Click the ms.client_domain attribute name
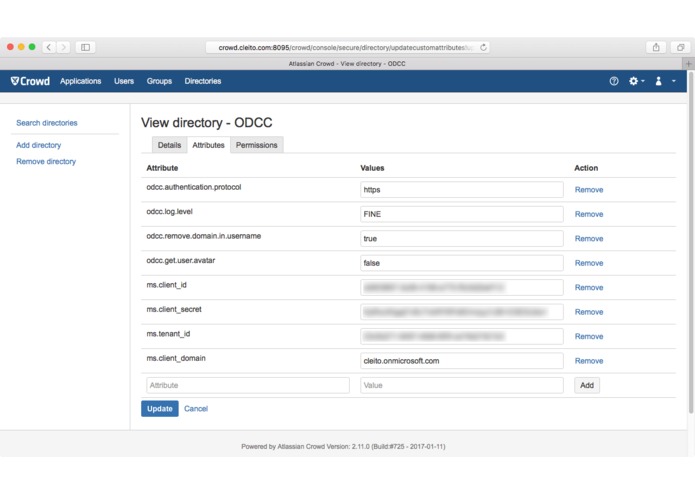 (x=176, y=358)
